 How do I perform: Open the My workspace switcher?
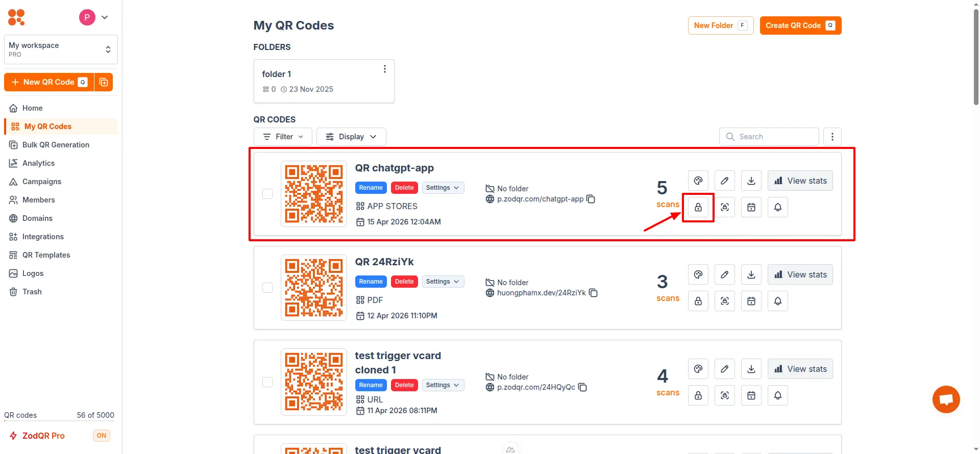61,49
